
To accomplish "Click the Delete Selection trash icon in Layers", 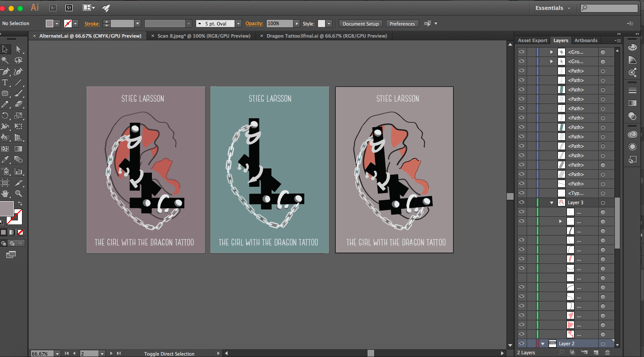I will pyautogui.click(x=607, y=353).
